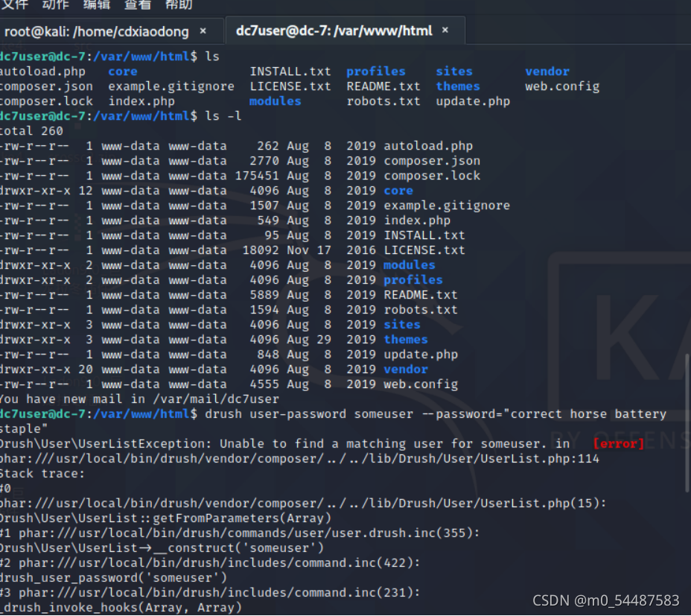691x616 pixels.
Task: Open the 文件 menu
Action: pos(15,4)
